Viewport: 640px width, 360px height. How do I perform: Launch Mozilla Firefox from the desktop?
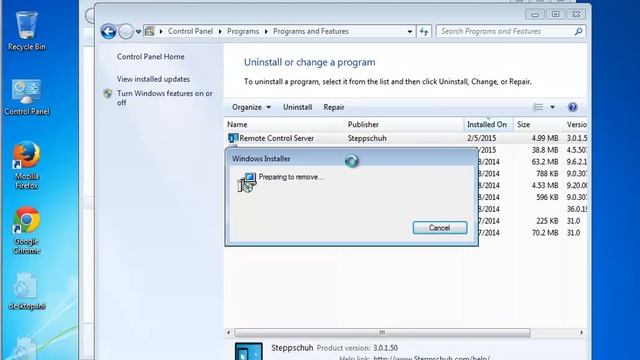(x=27, y=165)
